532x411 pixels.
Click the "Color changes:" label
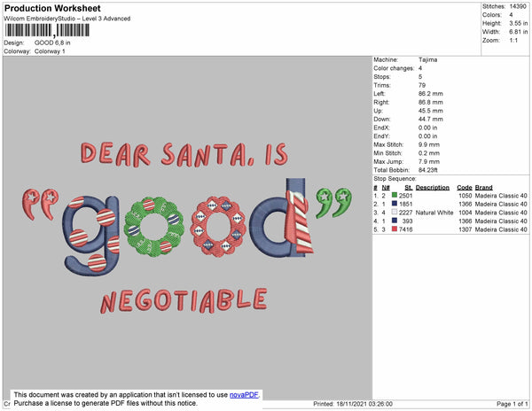tap(394, 68)
